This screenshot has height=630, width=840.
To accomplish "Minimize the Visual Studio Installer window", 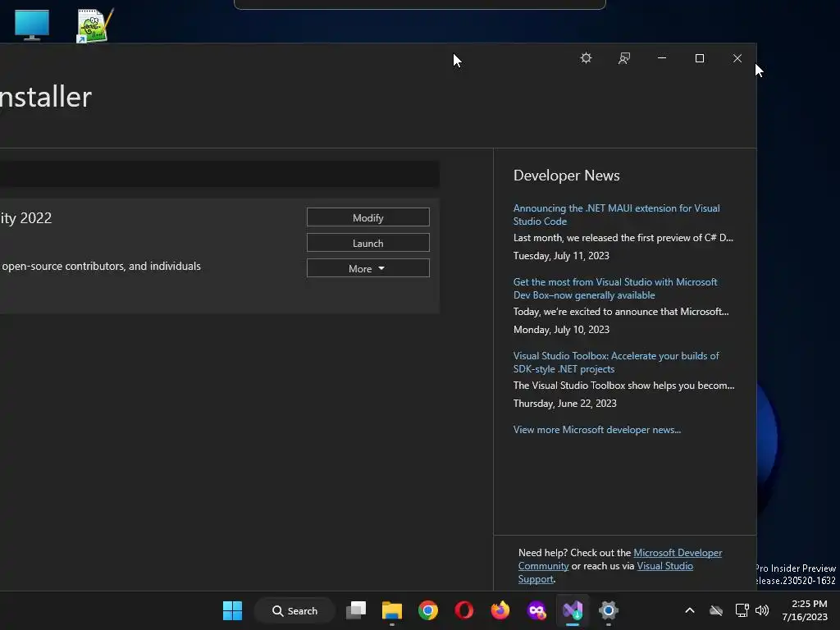I will point(662,58).
